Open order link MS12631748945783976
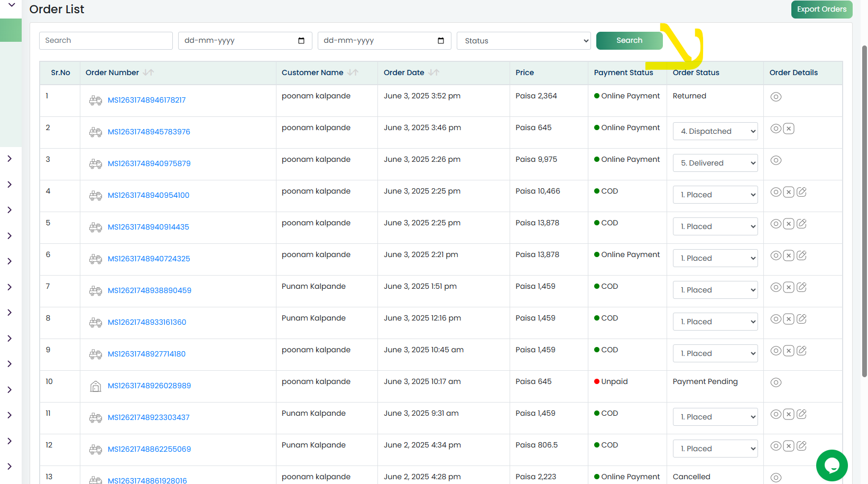The height and width of the screenshot is (484, 868). pos(149,132)
